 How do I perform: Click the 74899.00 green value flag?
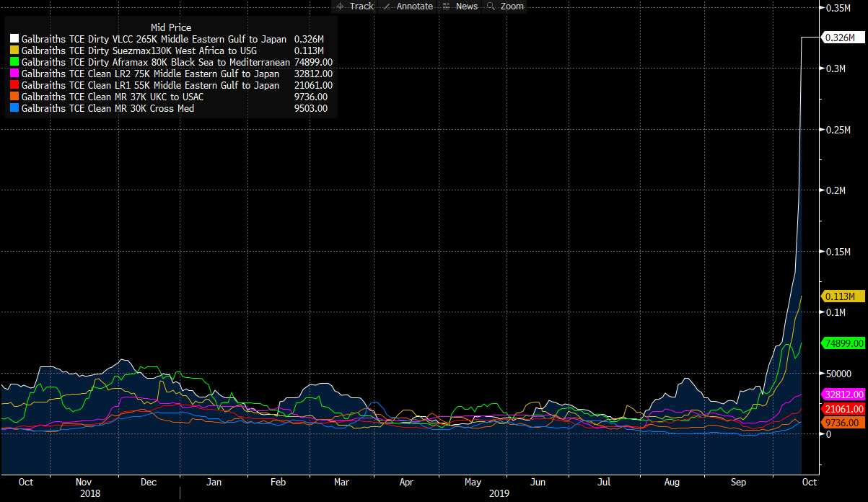[x=843, y=343]
